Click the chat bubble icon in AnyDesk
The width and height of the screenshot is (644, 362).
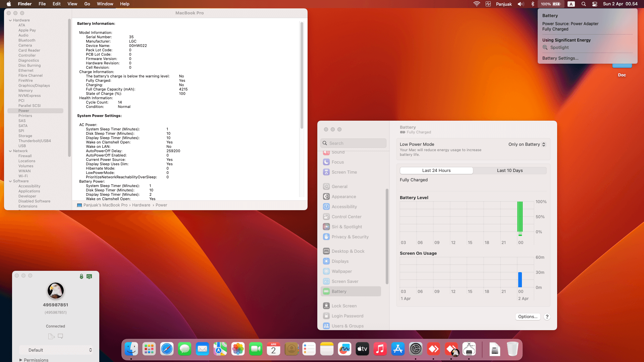coord(60,336)
